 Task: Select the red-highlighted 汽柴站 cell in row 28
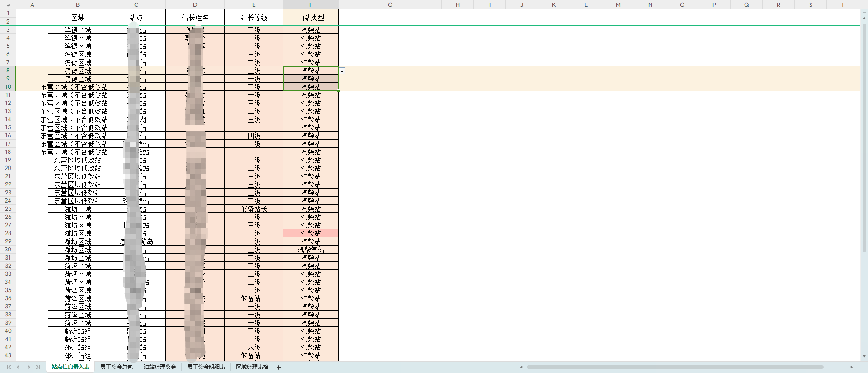311,233
